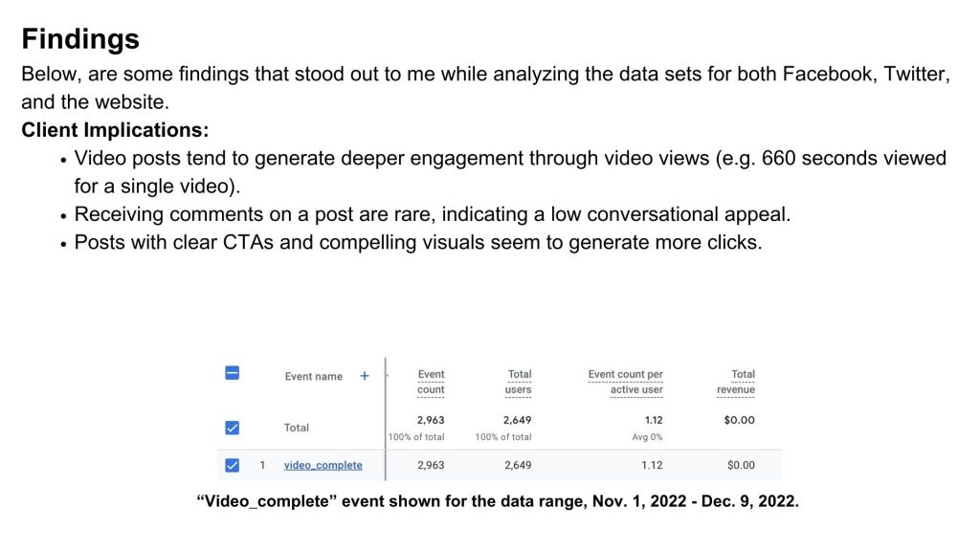Click the 2,649 users value in video_complete row

point(518,466)
